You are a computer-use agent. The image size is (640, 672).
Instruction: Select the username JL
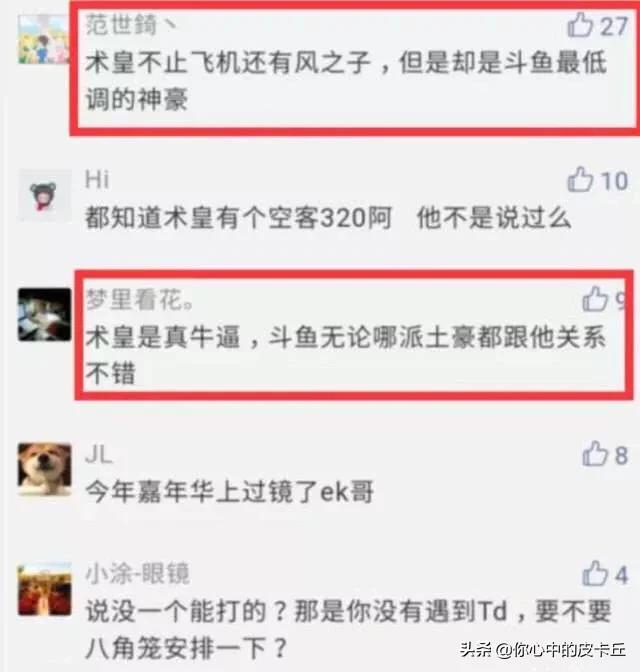click(x=99, y=454)
